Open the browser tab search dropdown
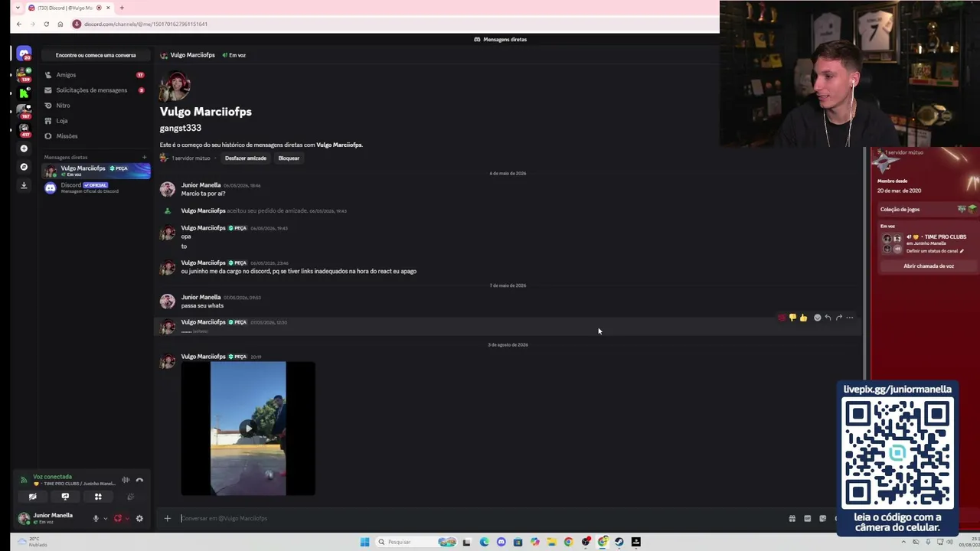The width and height of the screenshot is (980, 551). pos(18,8)
